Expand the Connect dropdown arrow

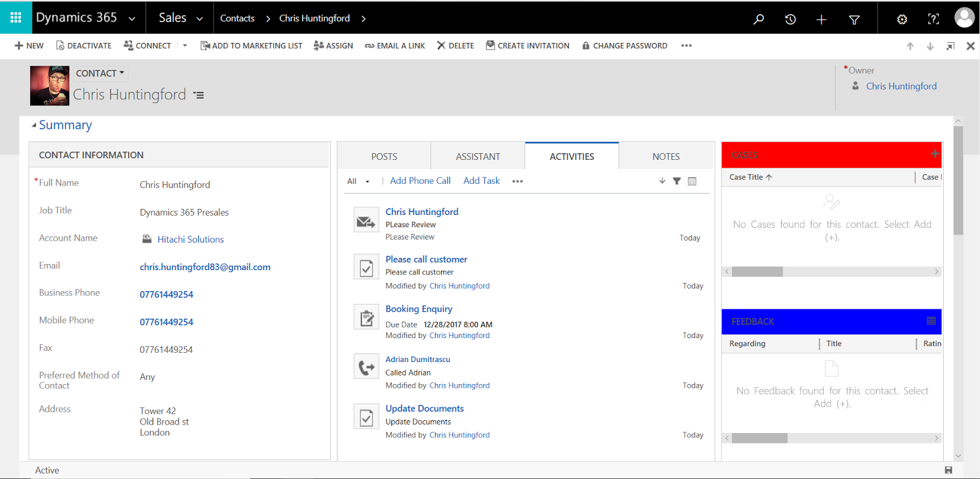click(185, 46)
